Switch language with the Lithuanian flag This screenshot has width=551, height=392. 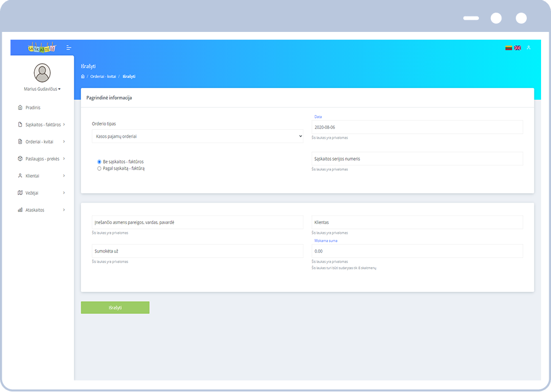click(509, 48)
